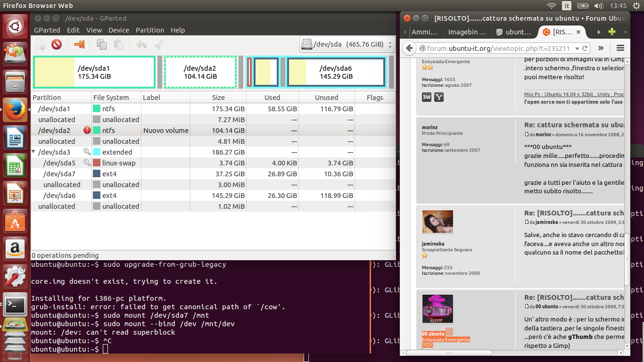644x362 pixels.
Task: Click the morinz username link
Action: point(429,127)
